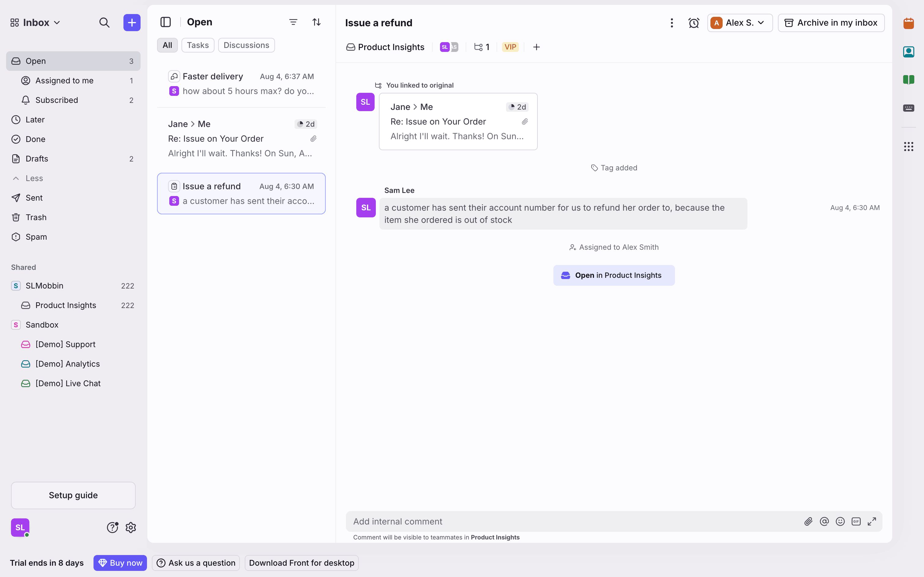Click the filter conversations icon

tap(293, 22)
